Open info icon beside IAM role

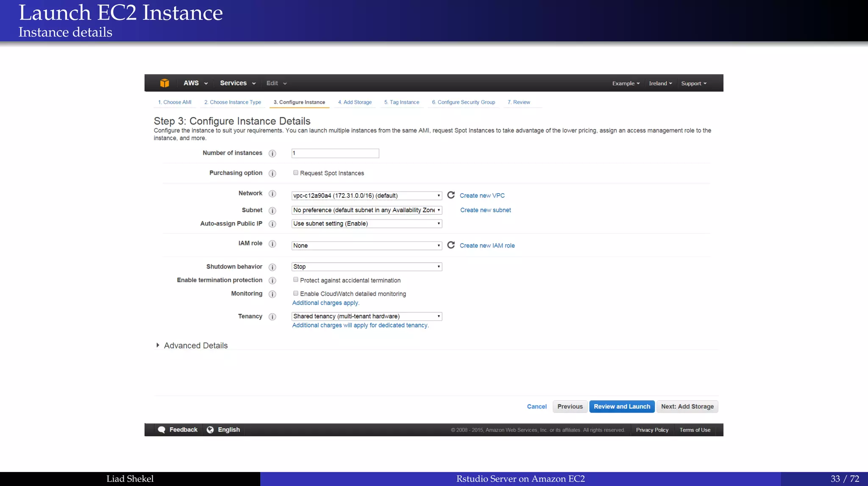click(273, 244)
